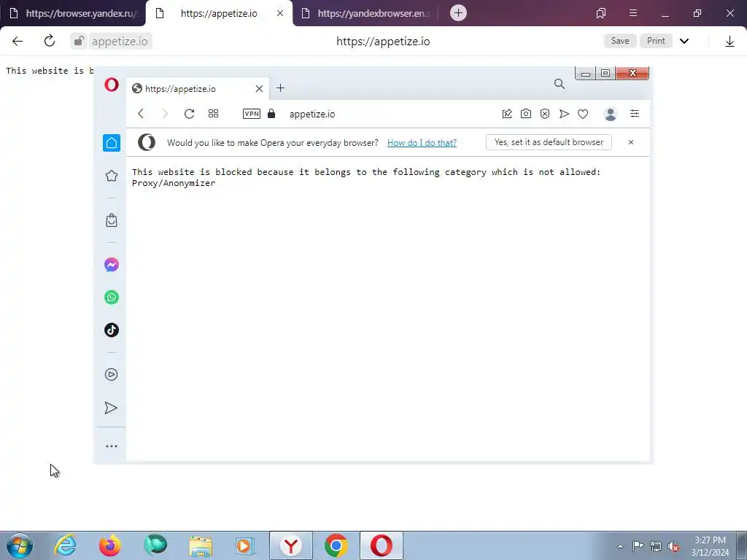The width and height of the screenshot is (747, 560).
Task: Open Opera edit page icon
Action: point(507,113)
